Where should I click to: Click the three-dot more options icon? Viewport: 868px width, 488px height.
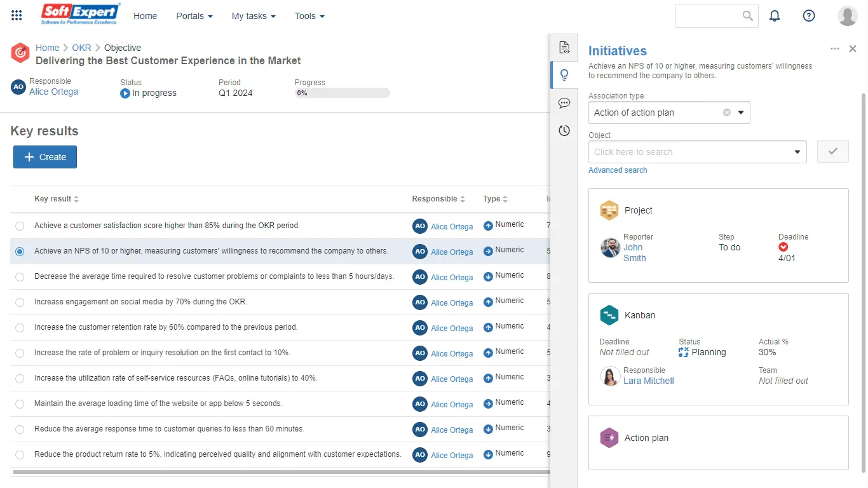(x=835, y=49)
